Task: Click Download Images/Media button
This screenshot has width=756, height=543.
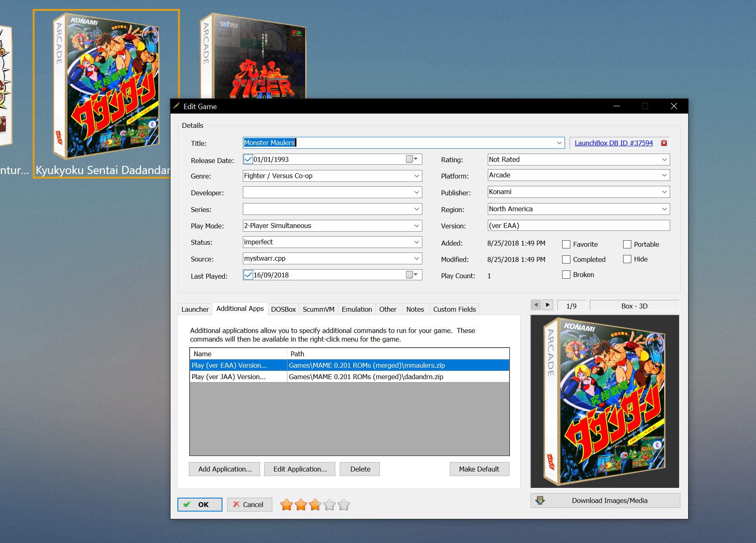Action: click(605, 501)
